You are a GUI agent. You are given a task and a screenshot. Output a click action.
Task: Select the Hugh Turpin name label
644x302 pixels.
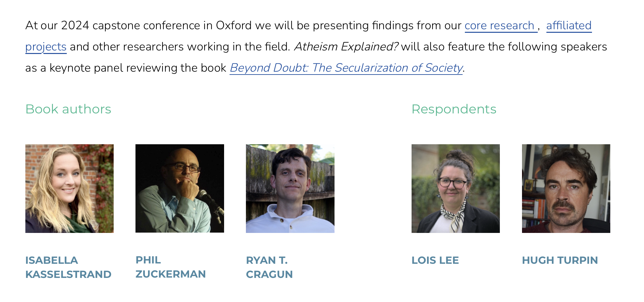pos(560,260)
